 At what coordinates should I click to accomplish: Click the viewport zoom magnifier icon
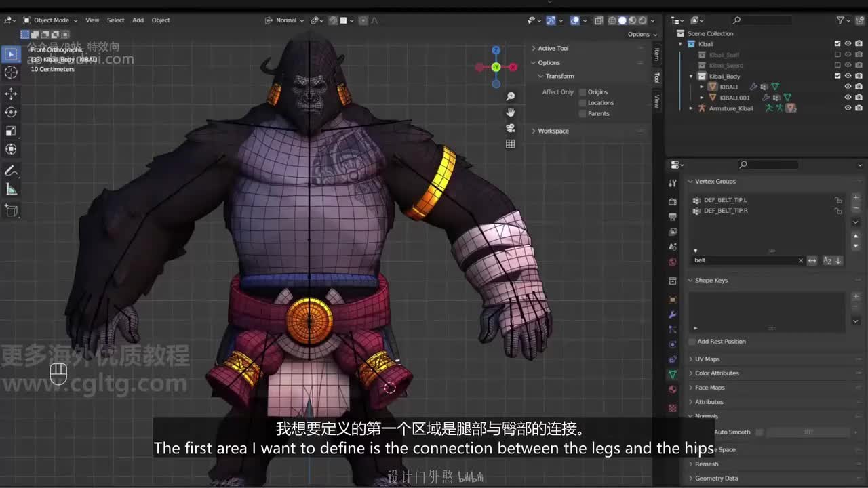point(510,96)
